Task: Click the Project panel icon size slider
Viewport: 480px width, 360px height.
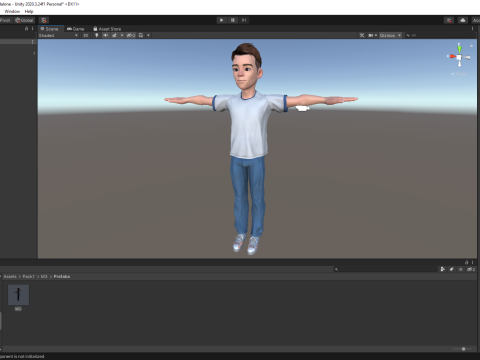Action: pos(463,349)
